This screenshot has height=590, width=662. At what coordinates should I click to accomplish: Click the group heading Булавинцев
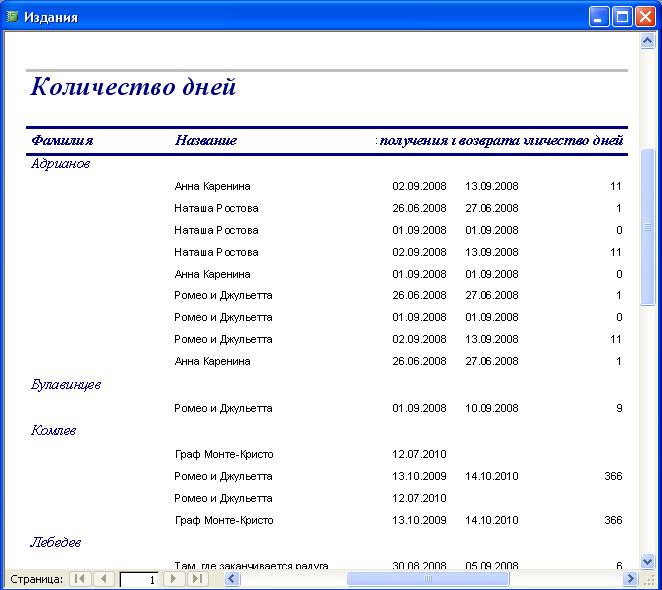[66, 385]
